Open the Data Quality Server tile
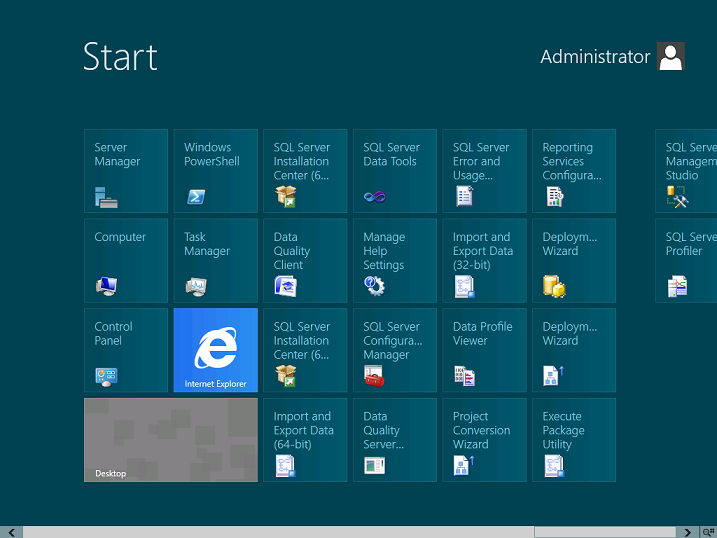 395,440
